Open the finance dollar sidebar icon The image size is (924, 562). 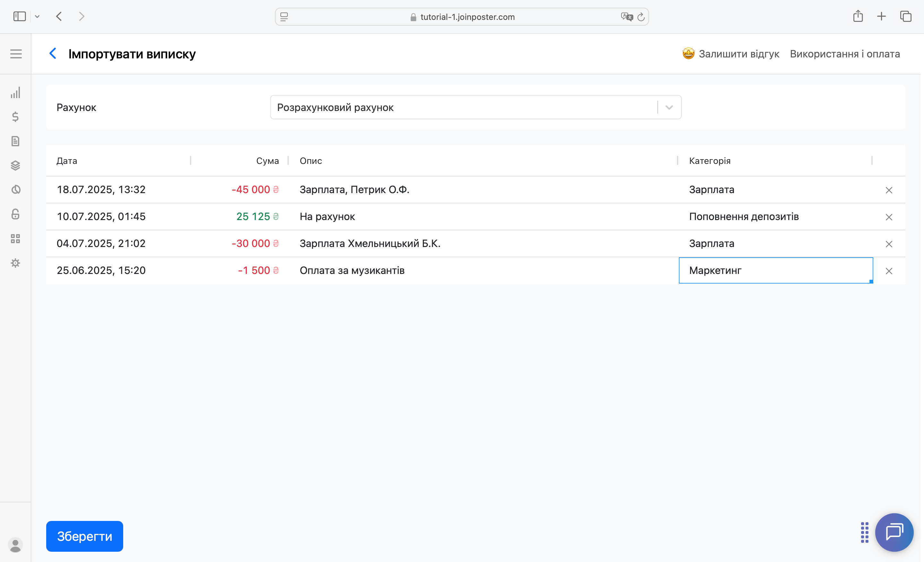(15, 117)
